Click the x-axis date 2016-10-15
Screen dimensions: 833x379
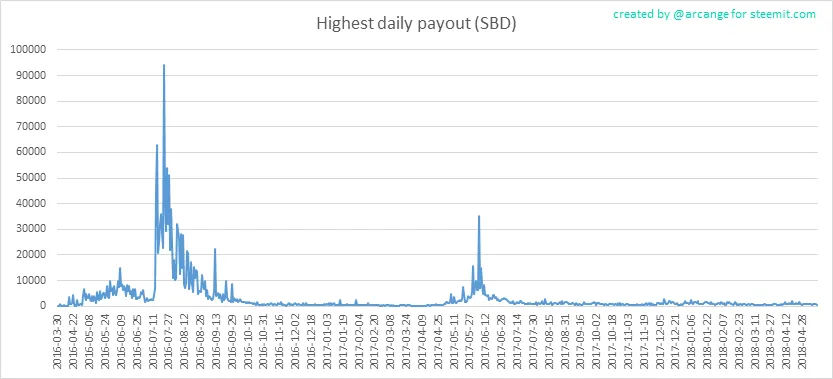click(248, 341)
